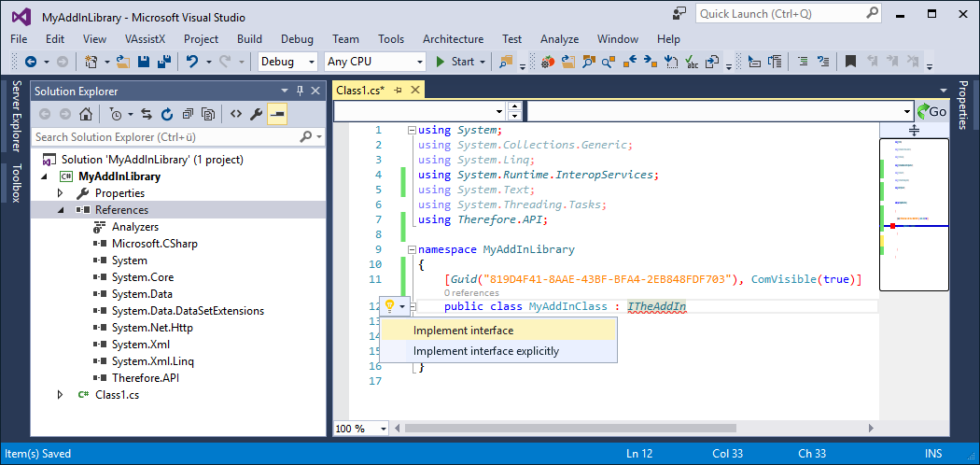This screenshot has height=465, width=980.
Task: Open the Build menu
Action: pos(249,39)
